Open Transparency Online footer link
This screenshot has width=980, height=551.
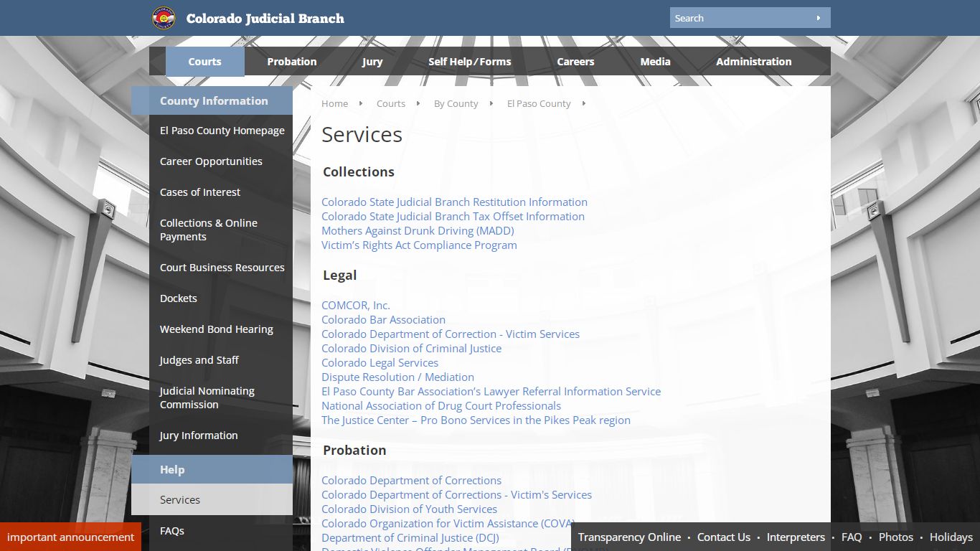[x=629, y=537]
